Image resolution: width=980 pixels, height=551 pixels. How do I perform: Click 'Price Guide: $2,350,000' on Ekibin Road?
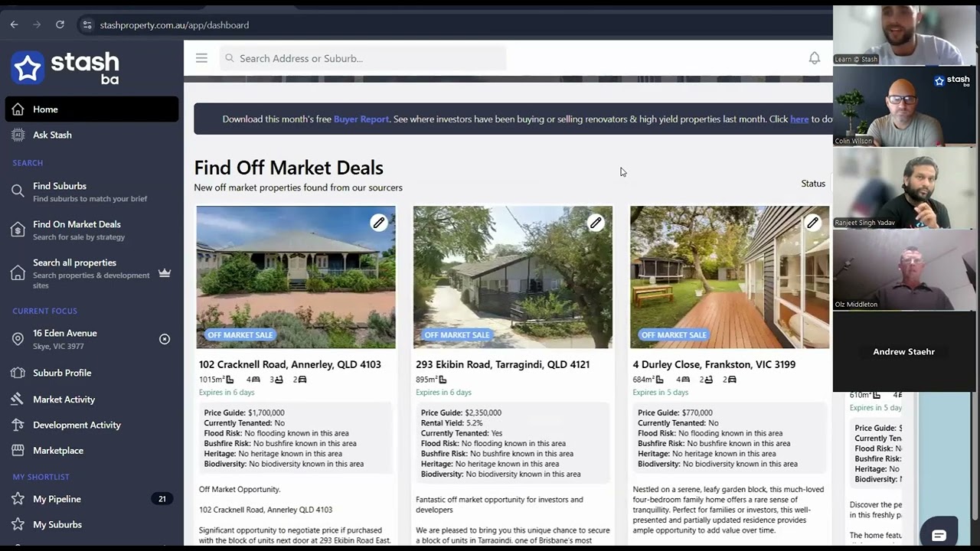tap(462, 412)
